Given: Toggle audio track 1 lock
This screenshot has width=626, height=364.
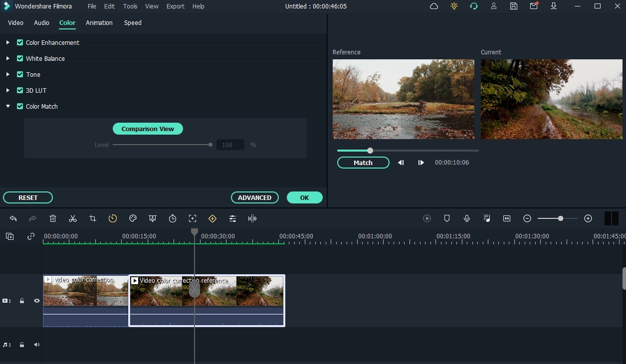Looking at the screenshot, I should [x=22, y=345].
